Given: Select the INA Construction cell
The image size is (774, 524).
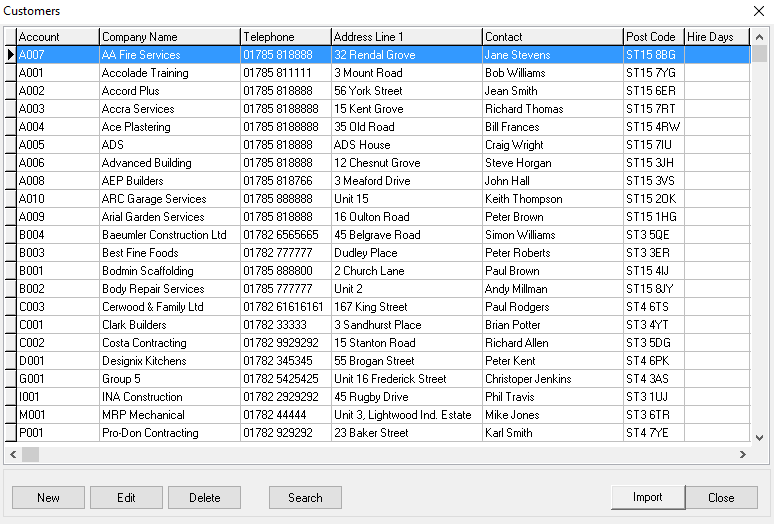Looking at the screenshot, I should pos(170,397).
